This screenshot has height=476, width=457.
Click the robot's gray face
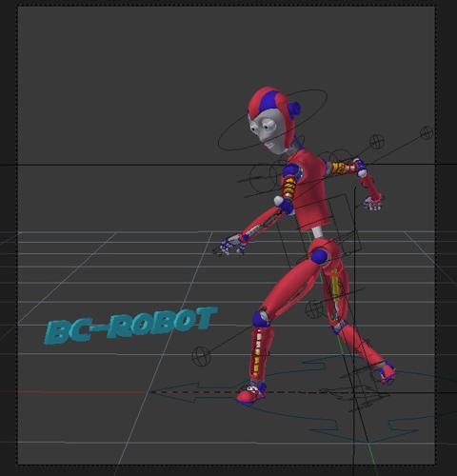click(x=268, y=131)
